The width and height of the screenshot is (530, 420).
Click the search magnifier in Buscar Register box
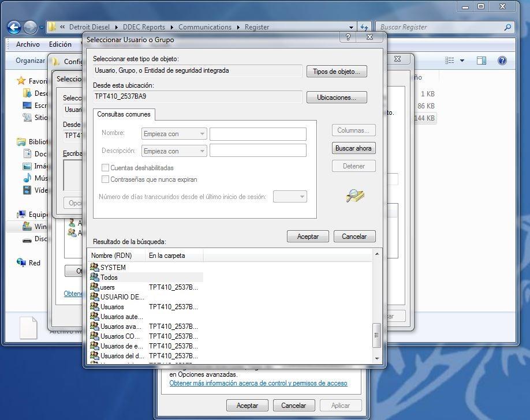coord(507,27)
